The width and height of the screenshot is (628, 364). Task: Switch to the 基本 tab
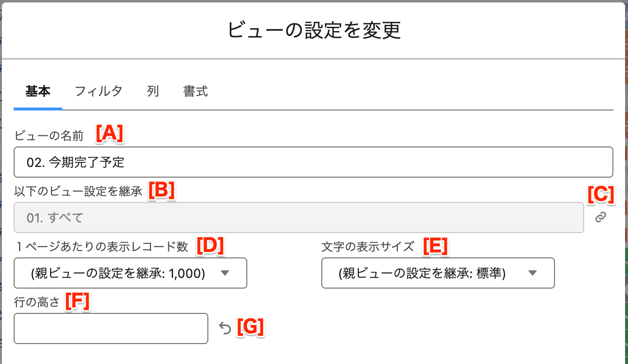click(38, 91)
